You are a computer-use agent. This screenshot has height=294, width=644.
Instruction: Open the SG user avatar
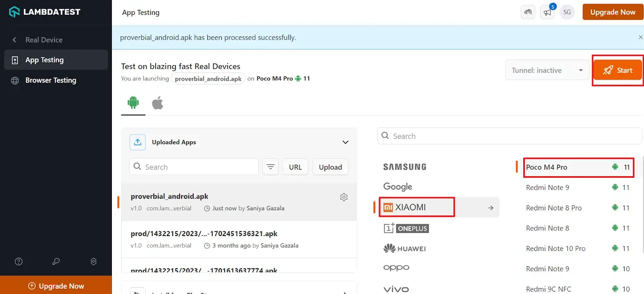pos(567,12)
